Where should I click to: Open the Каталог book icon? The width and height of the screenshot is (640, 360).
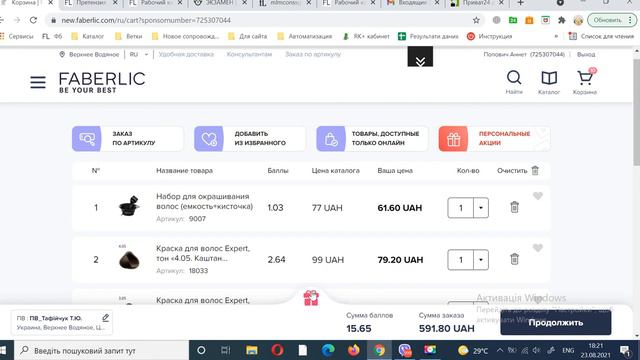pos(549,82)
